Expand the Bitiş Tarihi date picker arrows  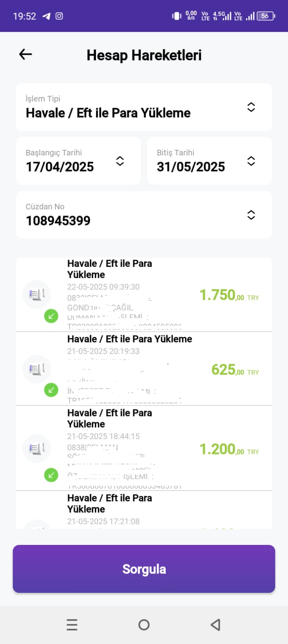coord(251,161)
